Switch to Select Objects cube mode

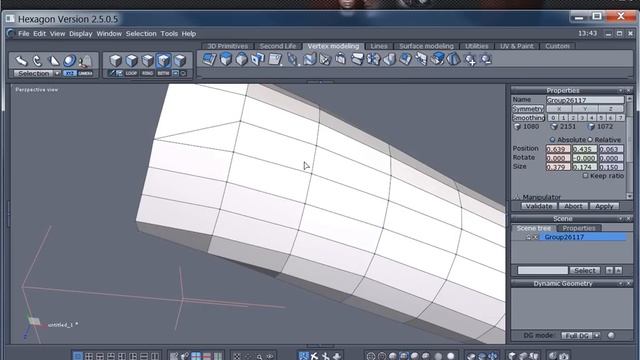coord(116,61)
